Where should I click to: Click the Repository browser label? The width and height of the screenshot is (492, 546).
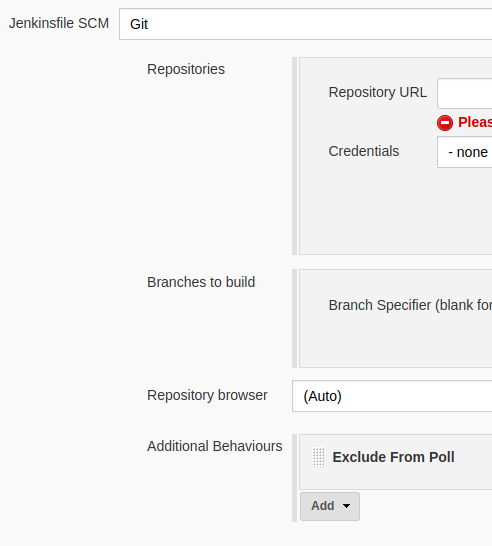click(x=207, y=395)
